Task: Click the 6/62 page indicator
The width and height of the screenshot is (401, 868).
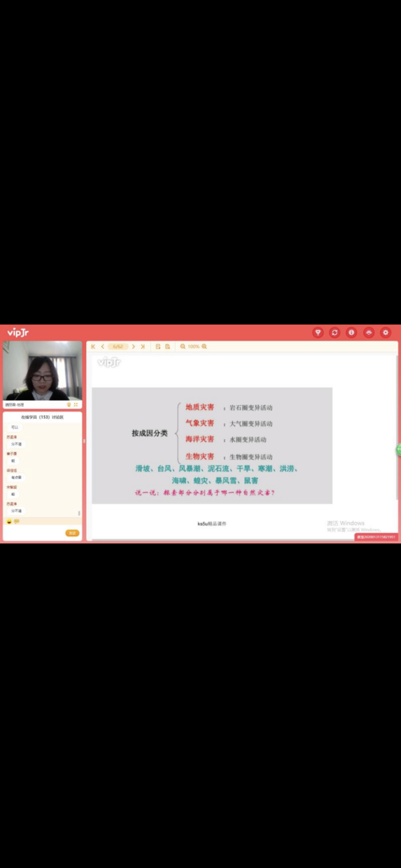Action: (x=118, y=347)
